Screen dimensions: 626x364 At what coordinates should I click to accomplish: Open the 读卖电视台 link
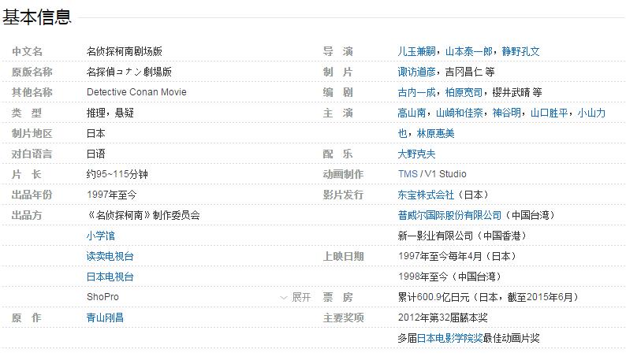point(110,256)
